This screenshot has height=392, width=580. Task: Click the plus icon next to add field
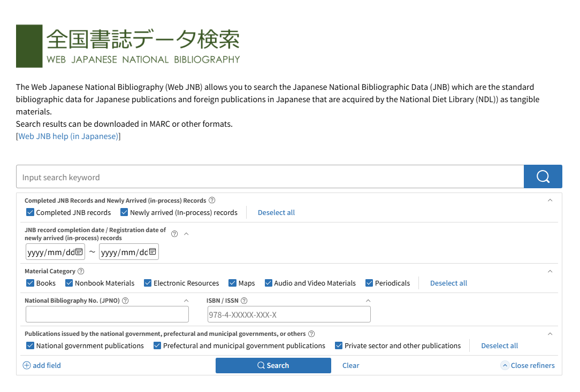[x=26, y=365]
